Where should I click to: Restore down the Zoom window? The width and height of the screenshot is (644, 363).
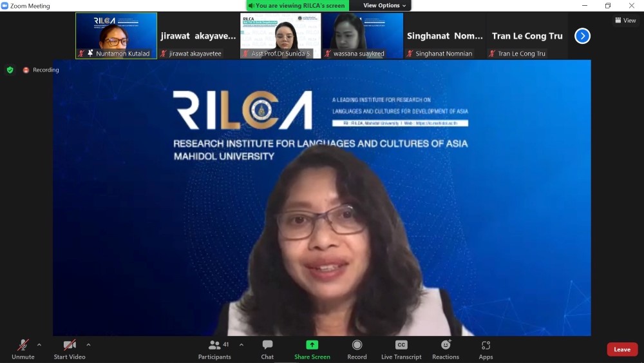[x=608, y=5]
